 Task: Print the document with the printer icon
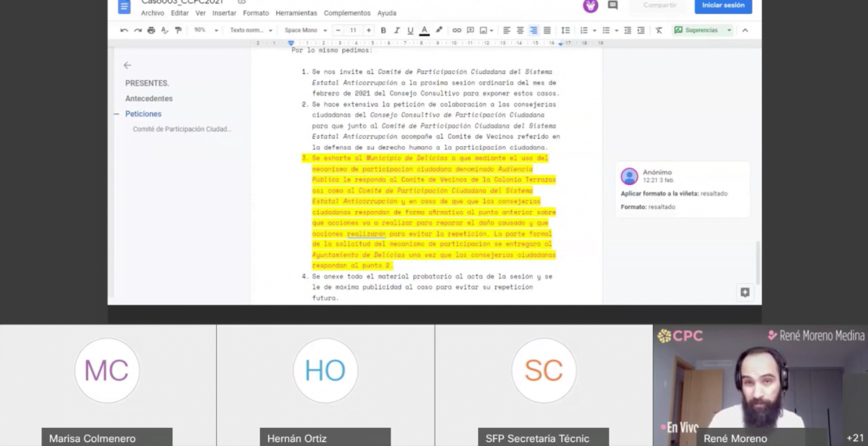point(151,30)
